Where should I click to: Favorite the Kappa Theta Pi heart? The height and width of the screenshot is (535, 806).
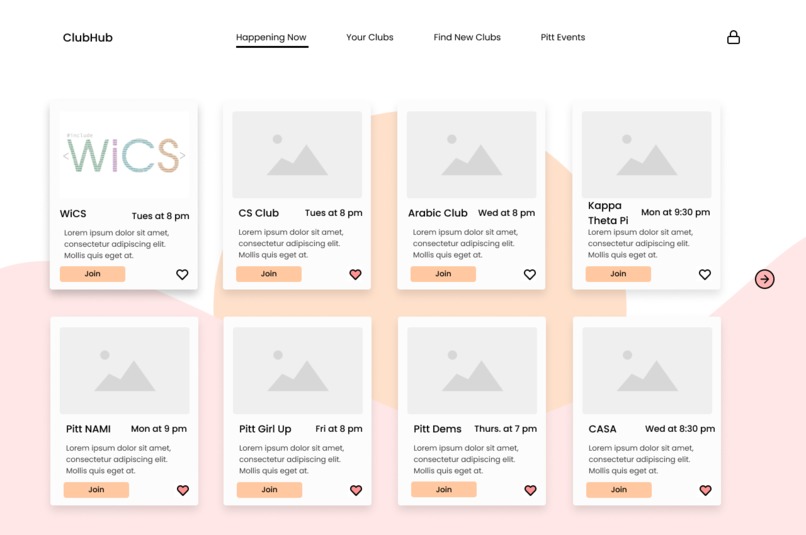pos(705,274)
